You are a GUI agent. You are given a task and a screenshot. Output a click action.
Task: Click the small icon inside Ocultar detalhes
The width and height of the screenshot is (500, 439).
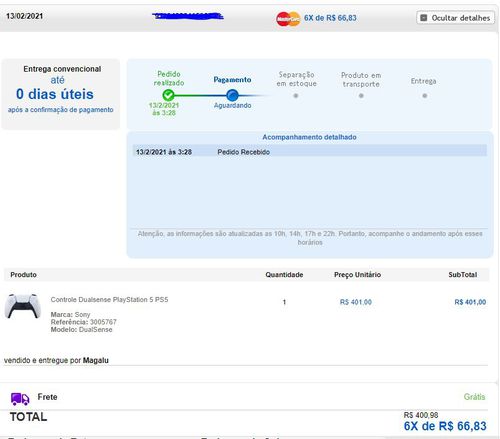click(424, 18)
